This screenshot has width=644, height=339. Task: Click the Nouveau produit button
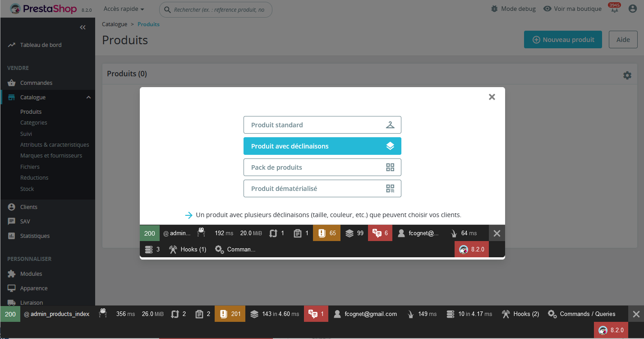pos(563,40)
